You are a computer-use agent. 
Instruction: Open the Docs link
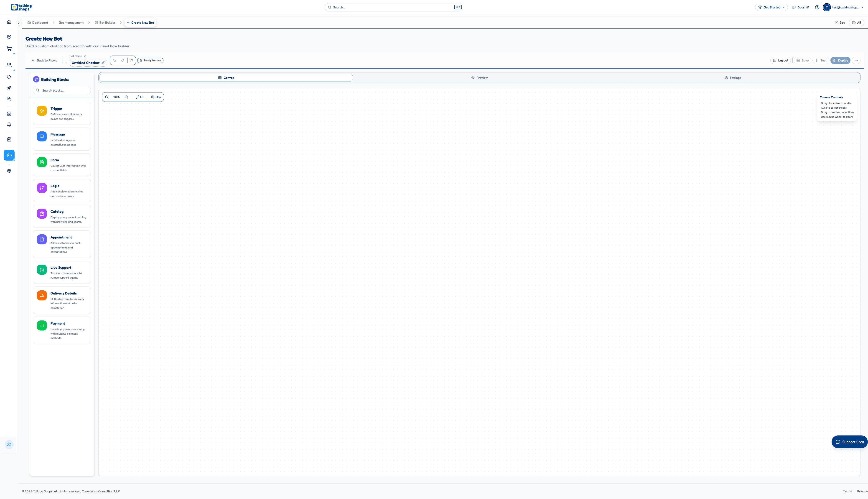[x=801, y=7]
